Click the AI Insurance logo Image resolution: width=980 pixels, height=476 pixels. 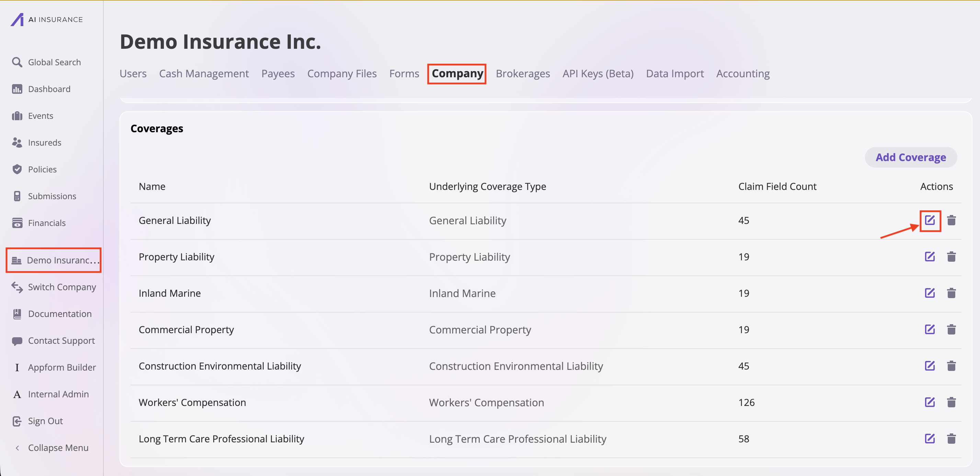tap(46, 20)
